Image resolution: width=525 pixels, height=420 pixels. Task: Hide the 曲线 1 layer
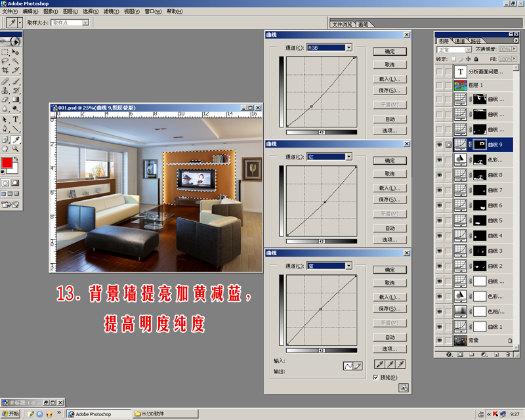[439, 327]
